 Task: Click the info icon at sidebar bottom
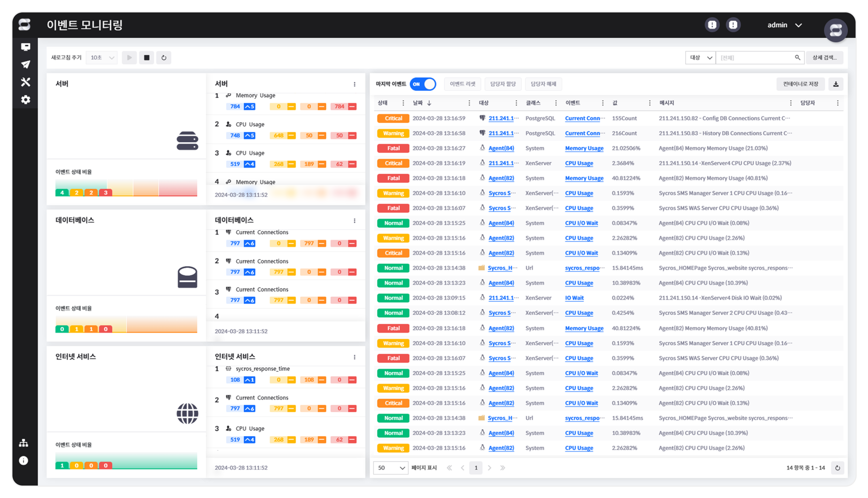(x=24, y=460)
